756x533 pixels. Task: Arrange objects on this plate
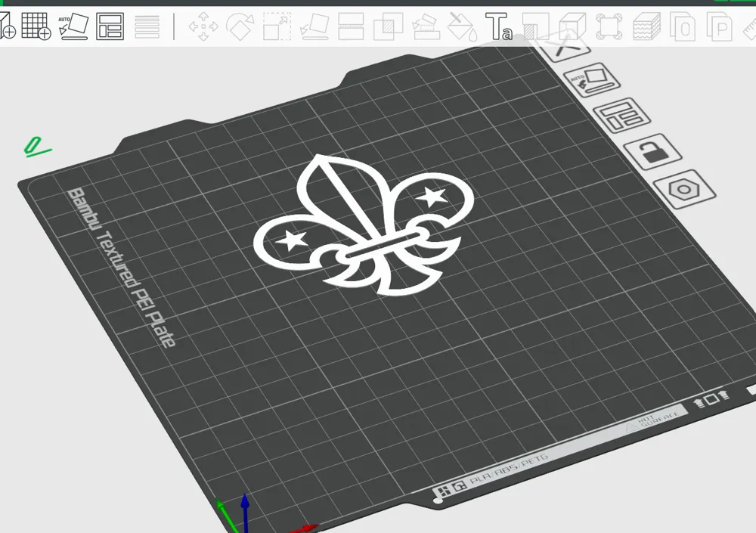point(621,115)
